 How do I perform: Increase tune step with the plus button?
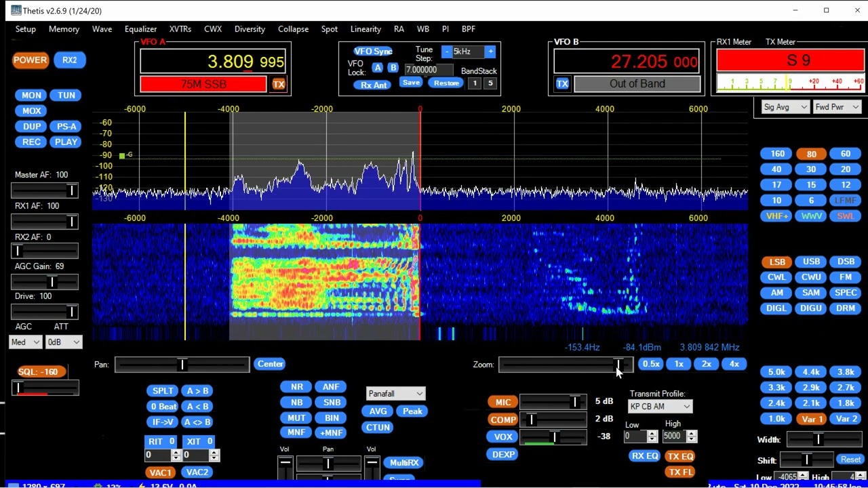click(x=490, y=52)
